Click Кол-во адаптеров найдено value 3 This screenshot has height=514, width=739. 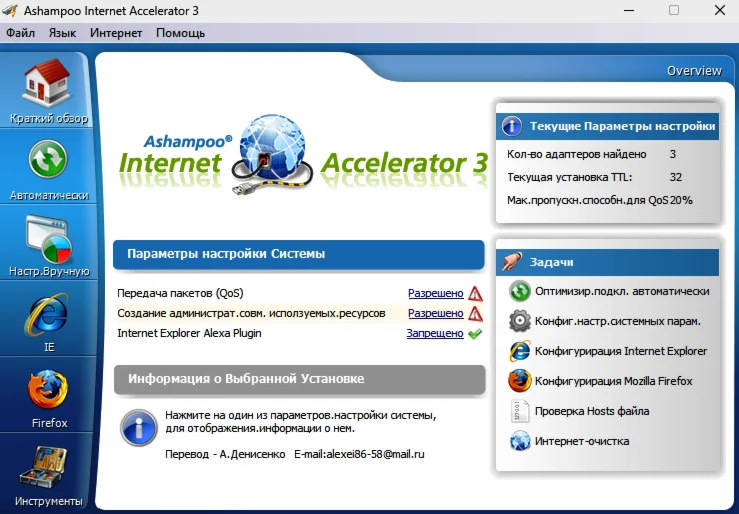tap(673, 154)
